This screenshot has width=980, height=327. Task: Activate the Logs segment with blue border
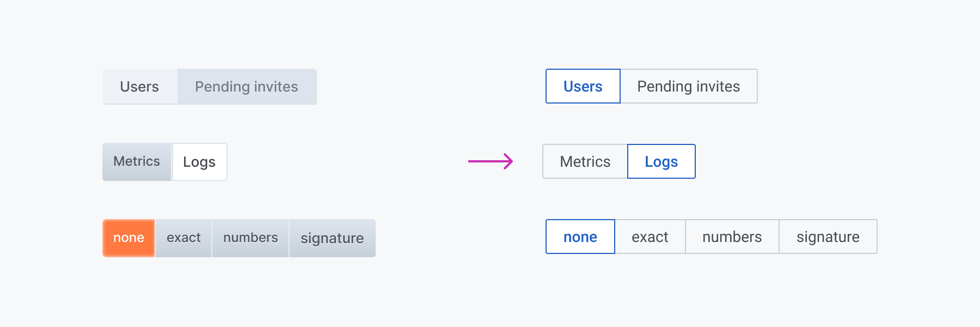[661, 161]
